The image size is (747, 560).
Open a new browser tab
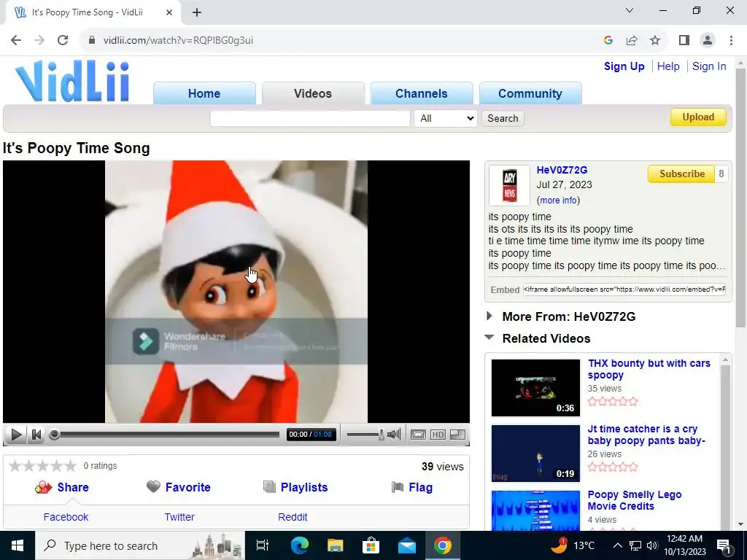click(197, 12)
